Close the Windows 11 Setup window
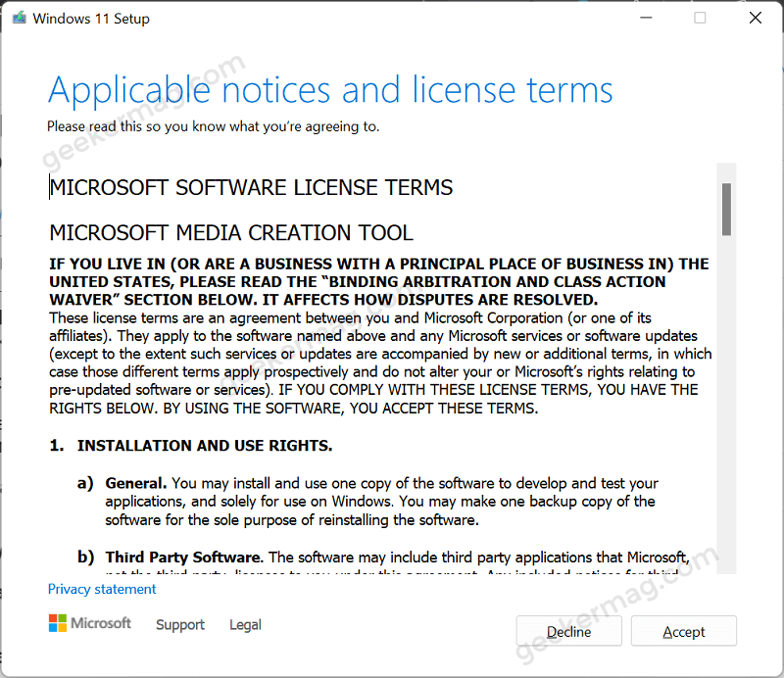The height and width of the screenshot is (678, 784). pyautogui.click(x=756, y=18)
